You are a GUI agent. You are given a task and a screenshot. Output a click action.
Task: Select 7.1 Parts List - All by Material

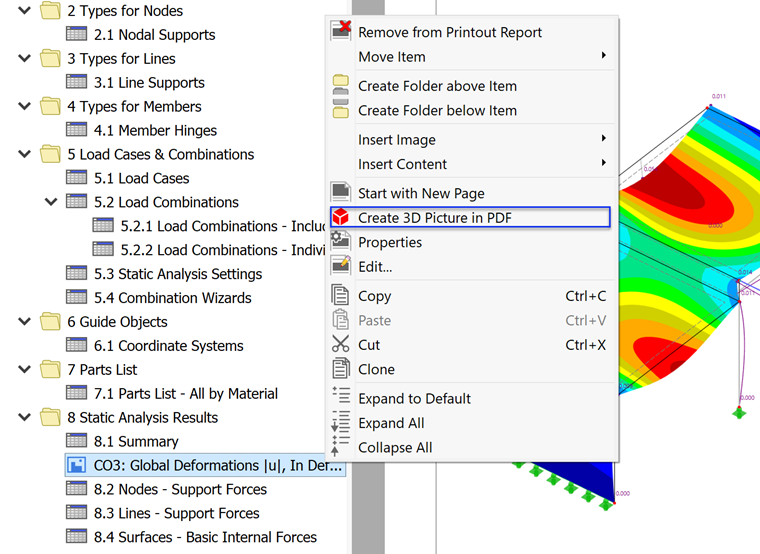186,393
